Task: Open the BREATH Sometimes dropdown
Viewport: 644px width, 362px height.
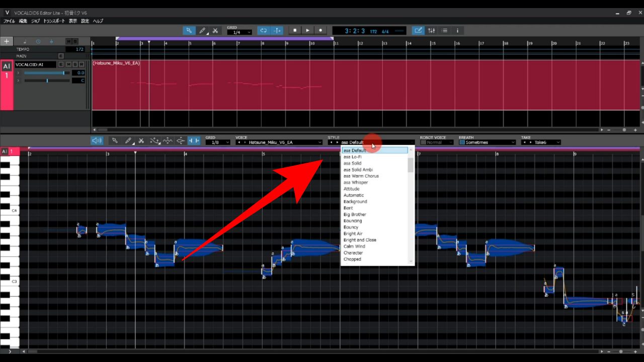Action: coord(487,142)
